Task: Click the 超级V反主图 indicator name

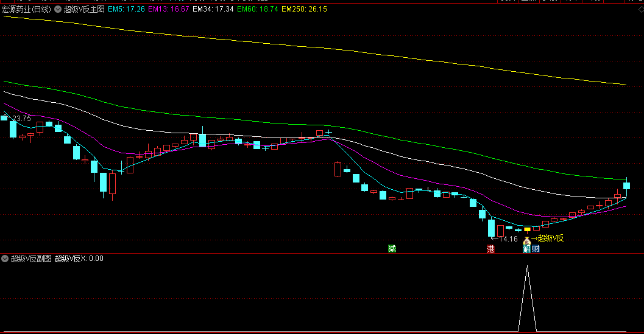Action: coord(84,9)
